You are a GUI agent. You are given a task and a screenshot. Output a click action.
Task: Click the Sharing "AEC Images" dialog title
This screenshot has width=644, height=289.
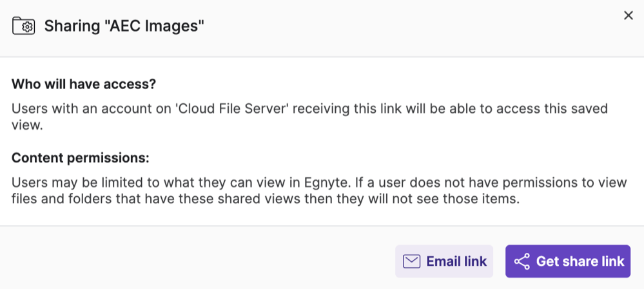(x=124, y=26)
